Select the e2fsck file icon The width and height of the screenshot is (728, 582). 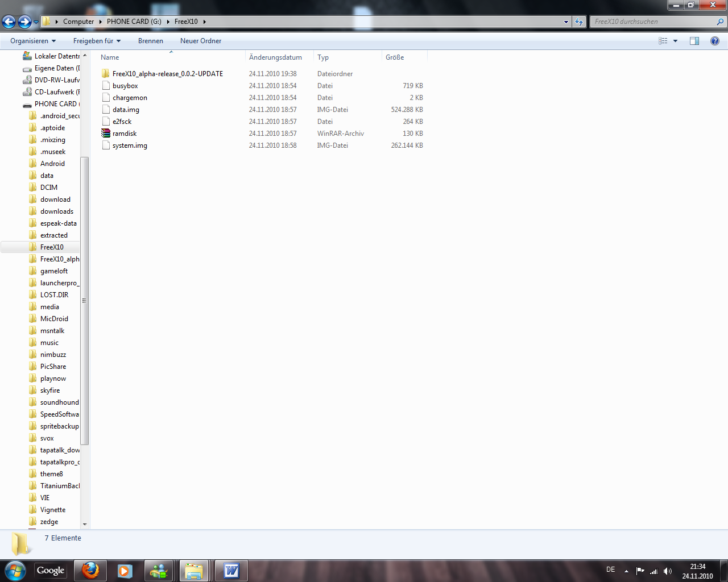[106, 122]
